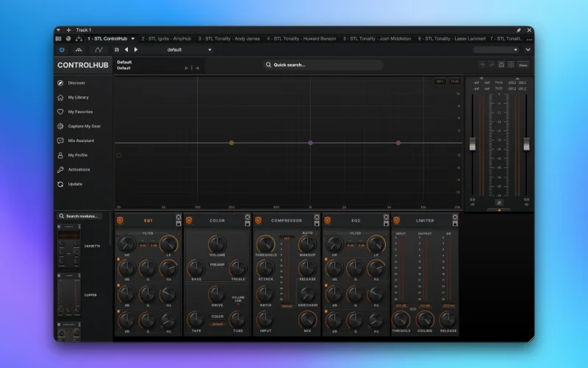The height and width of the screenshot is (368, 588).
Task: Pin the plugin window with the pin icon
Action: pos(519,30)
